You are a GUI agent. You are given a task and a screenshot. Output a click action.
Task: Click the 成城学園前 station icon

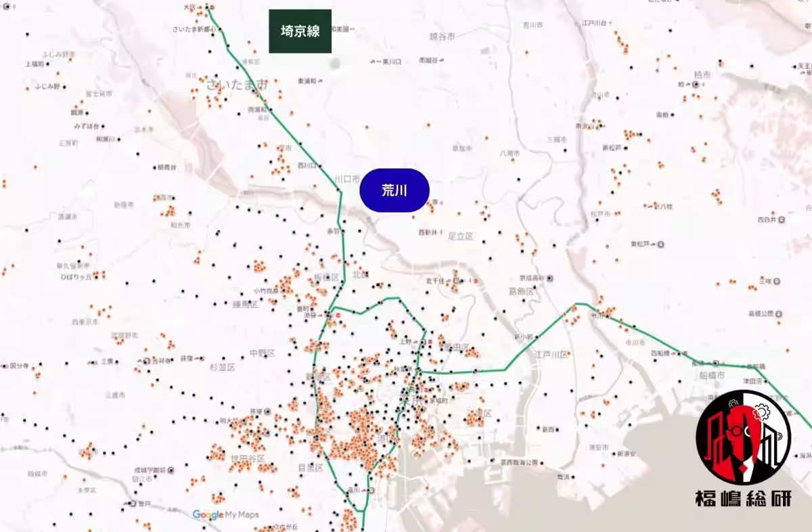pos(171,469)
